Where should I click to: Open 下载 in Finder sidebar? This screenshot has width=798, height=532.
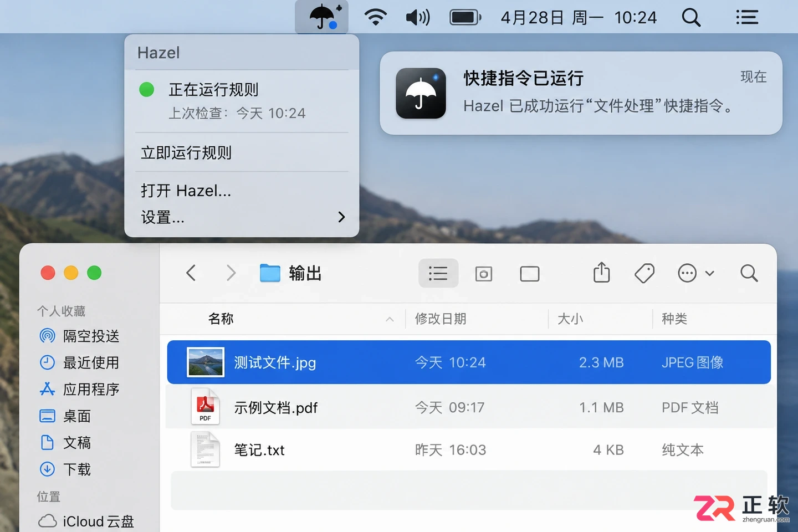click(x=65, y=469)
